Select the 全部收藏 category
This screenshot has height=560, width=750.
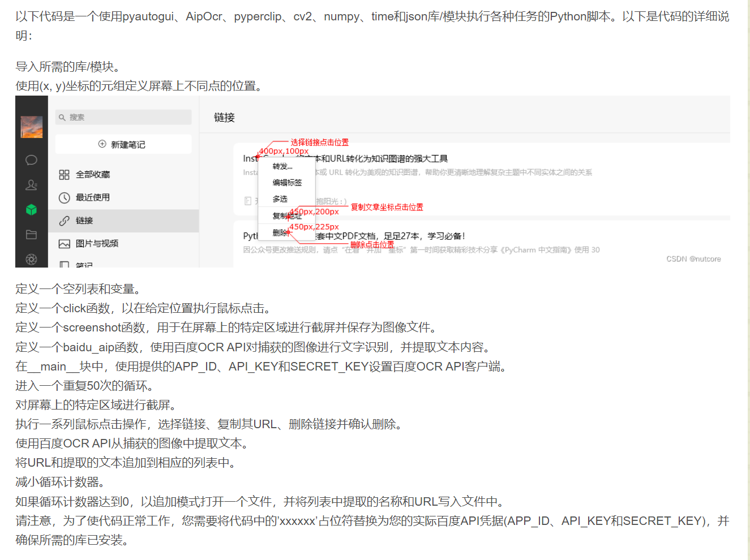[x=123, y=175]
